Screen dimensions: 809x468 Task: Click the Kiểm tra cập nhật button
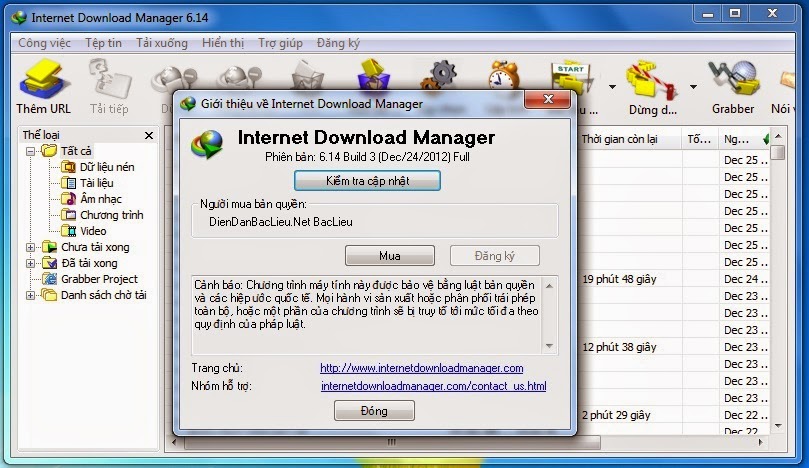(x=367, y=181)
